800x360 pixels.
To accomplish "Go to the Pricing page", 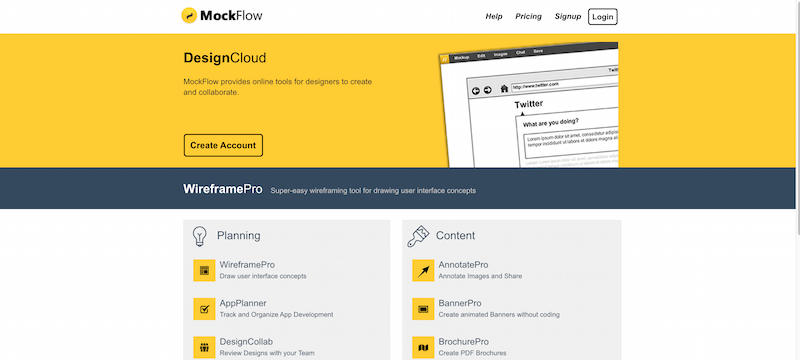I will [529, 16].
